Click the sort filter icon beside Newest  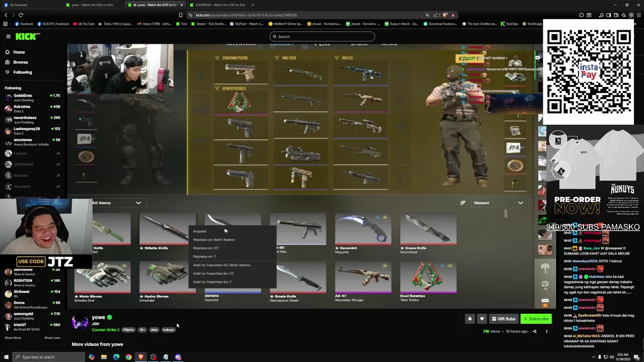[463, 203]
